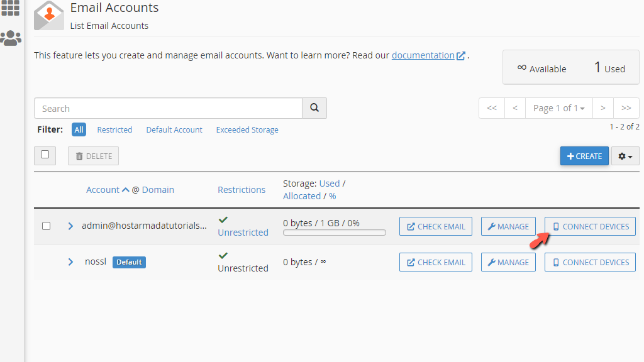Connect Devices for nossl account
Viewport: 644px width, 362px height.
coord(590,262)
